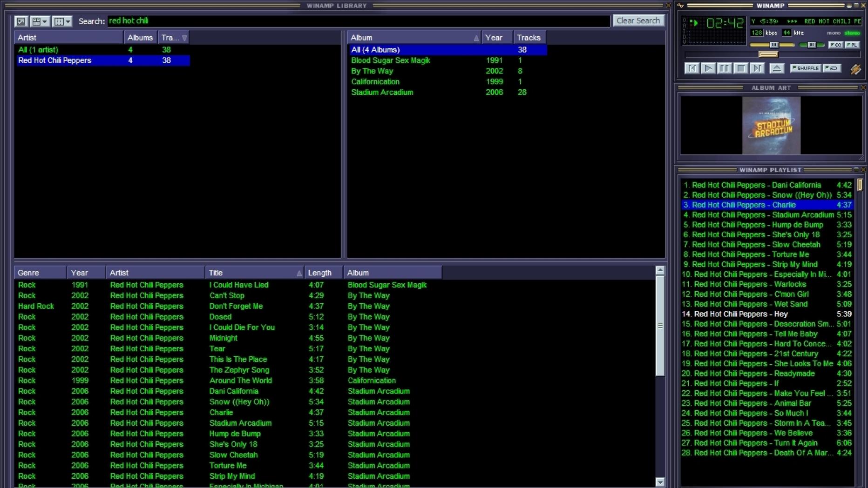Sort track list by Title column header
This screenshot has width=868, height=488.
coord(254,273)
